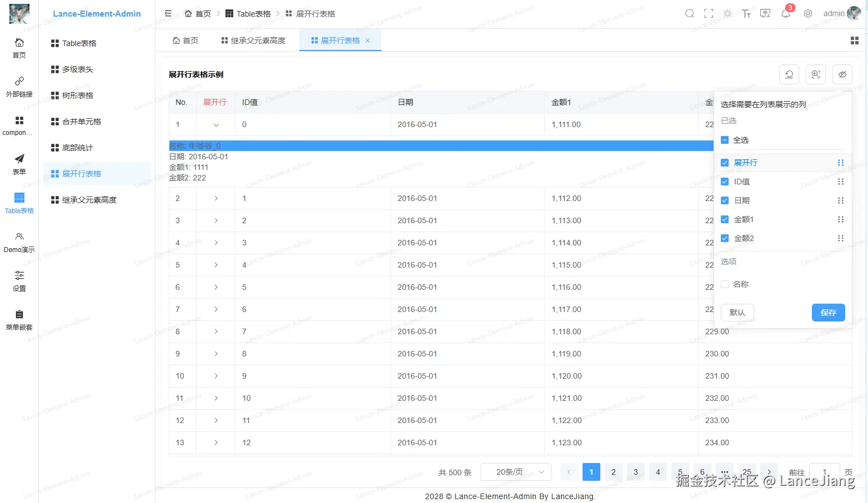Open the 20条/页 page size dropdown
The image size is (868, 503).
point(515,471)
